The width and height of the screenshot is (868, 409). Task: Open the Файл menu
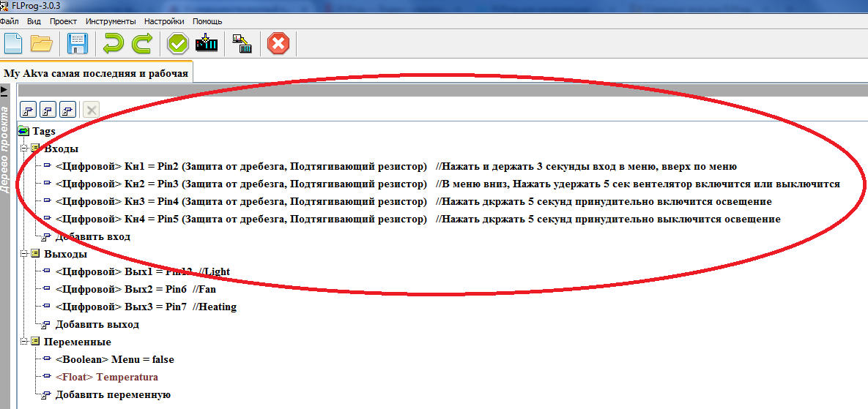pos(9,21)
